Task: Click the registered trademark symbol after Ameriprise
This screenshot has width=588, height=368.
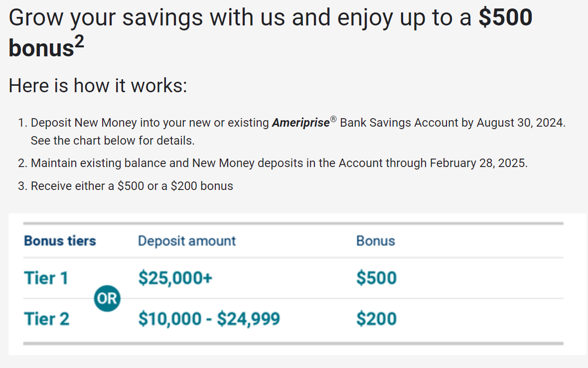Action: click(x=333, y=119)
